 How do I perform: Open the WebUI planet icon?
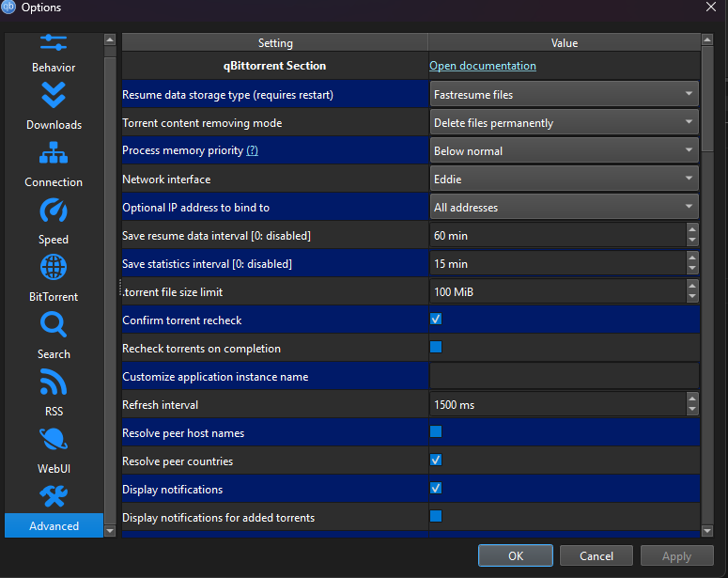click(54, 439)
